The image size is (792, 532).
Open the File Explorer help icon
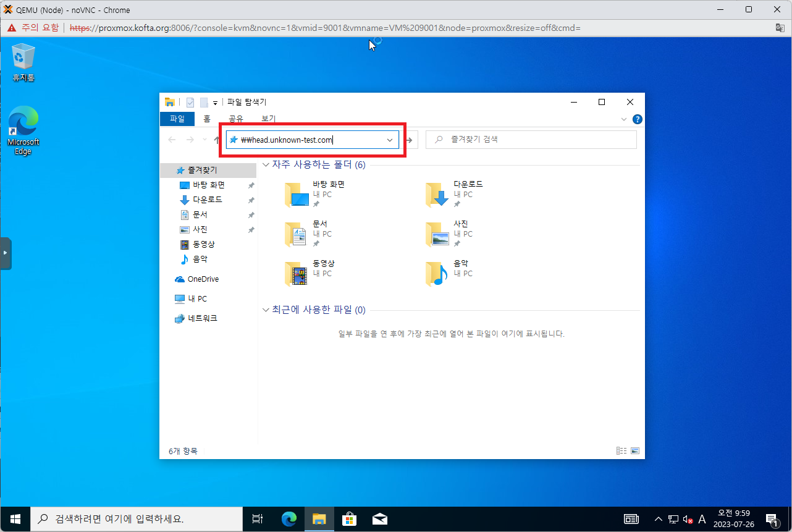point(637,119)
